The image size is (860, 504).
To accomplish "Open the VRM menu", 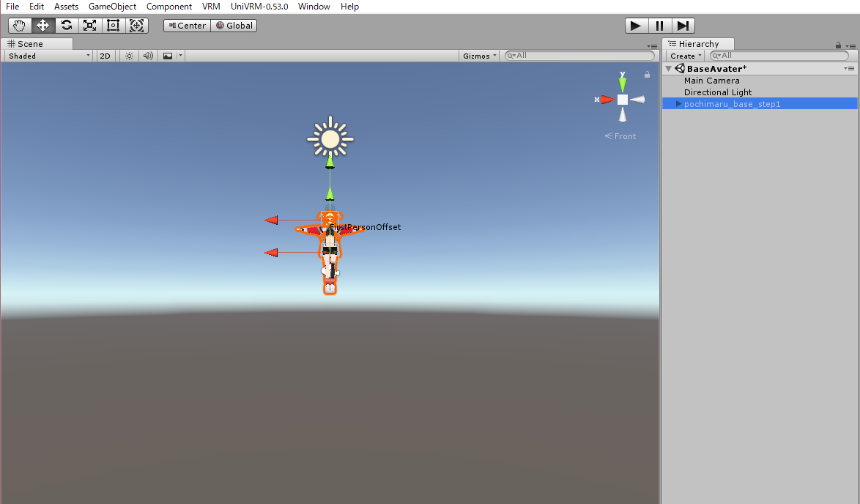I will [211, 7].
